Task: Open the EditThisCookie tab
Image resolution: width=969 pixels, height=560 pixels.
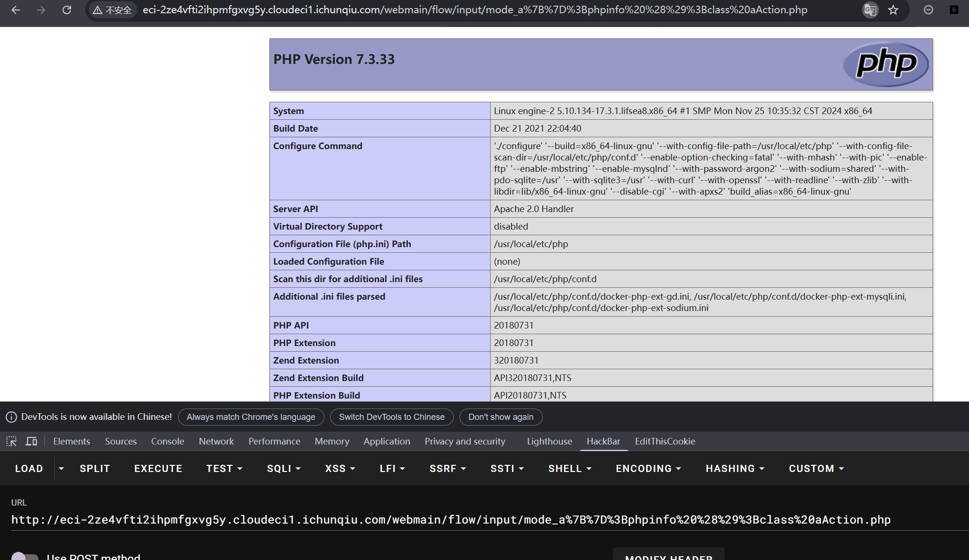Action: (x=664, y=441)
